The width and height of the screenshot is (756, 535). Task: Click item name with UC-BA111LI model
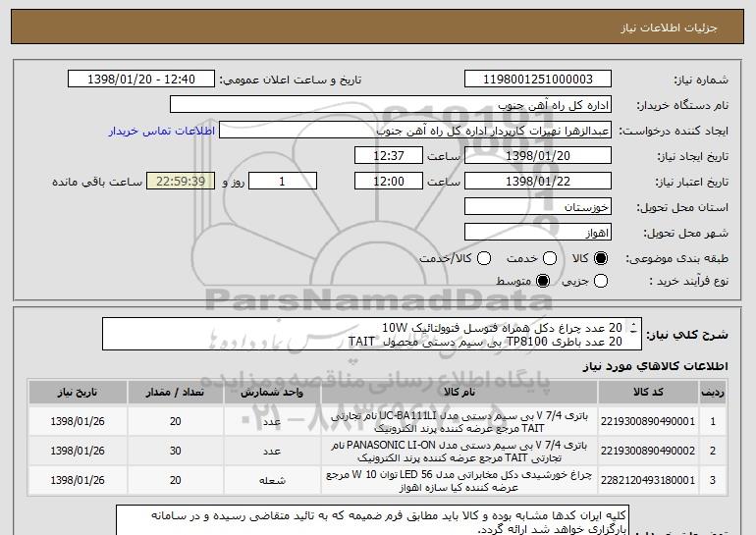point(459,422)
